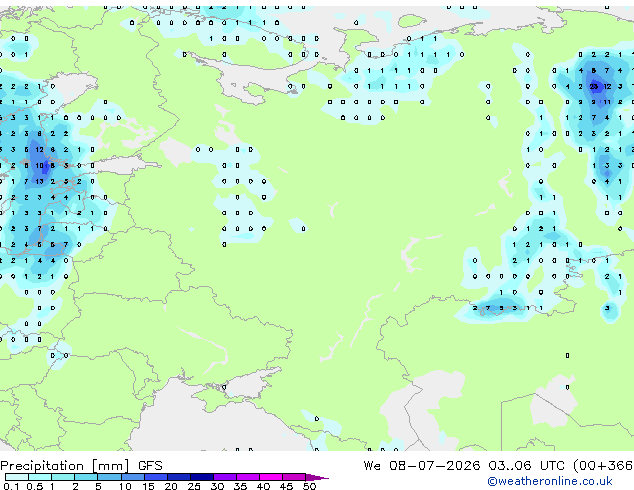Click legend scale label '50'
Viewport: 634px width, 490px height.
click(309, 486)
